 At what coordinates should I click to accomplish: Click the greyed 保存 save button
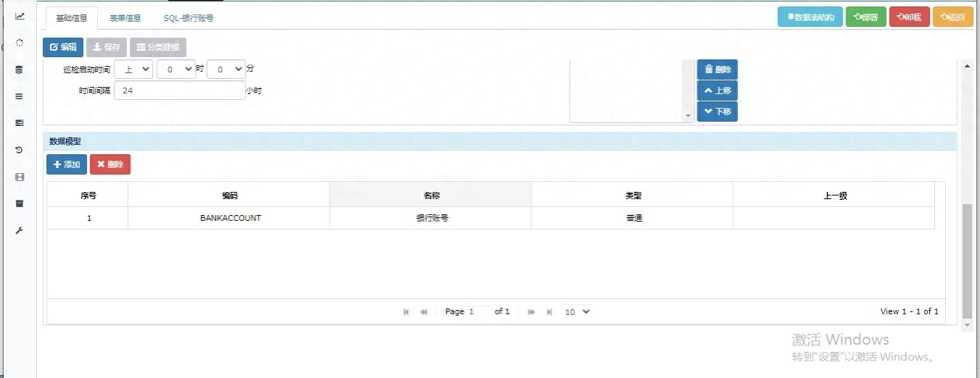point(107,47)
